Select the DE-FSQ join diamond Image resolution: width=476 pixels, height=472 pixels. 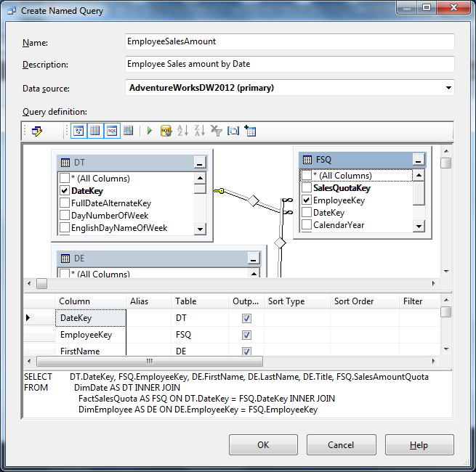280,243
